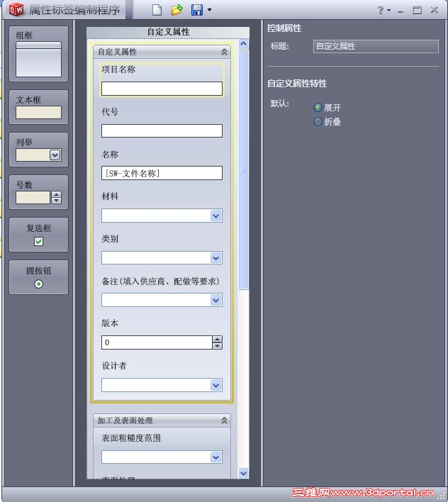
Task: Select the 复选框 checkbox control
Action: [38, 235]
